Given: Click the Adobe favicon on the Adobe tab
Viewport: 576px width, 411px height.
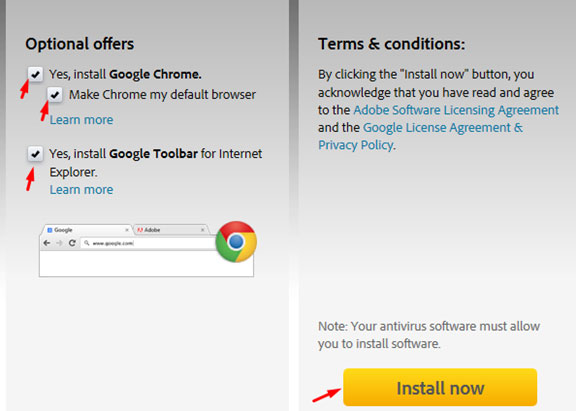Looking at the screenshot, I should tap(140, 230).
